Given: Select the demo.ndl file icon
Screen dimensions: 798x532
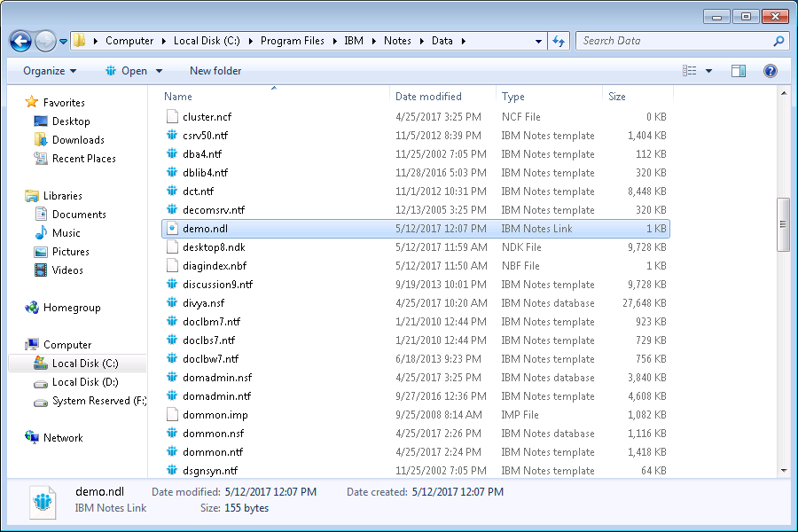Looking at the screenshot, I should [x=172, y=229].
